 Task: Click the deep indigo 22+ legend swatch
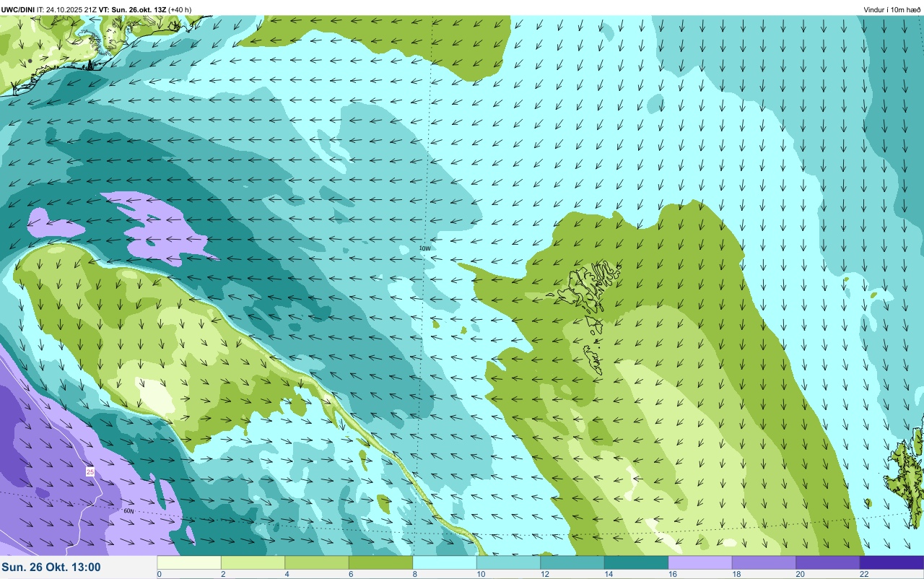[892, 562]
